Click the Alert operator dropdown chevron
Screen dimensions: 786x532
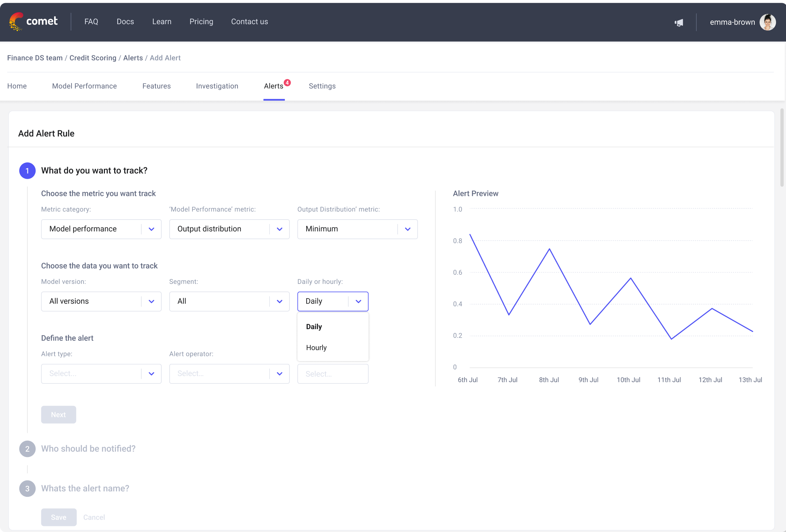[280, 374]
